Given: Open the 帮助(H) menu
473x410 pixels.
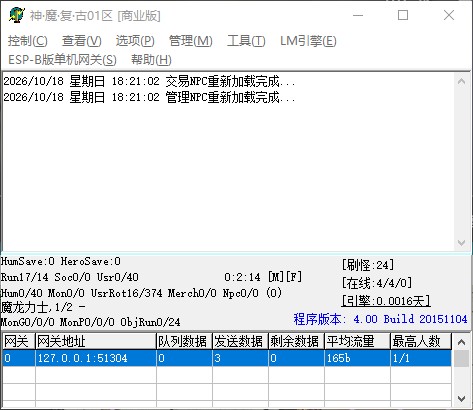Looking at the screenshot, I should [x=151, y=60].
